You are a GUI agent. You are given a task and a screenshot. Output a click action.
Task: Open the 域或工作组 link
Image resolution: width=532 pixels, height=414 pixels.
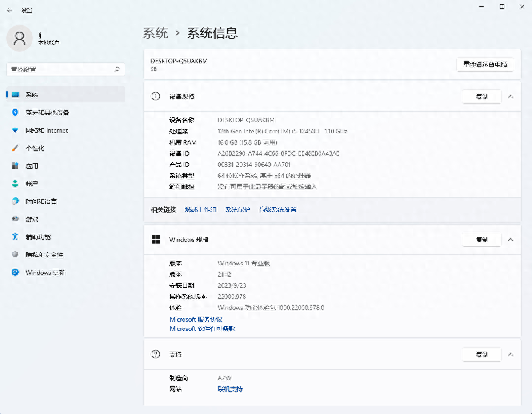point(201,210)
